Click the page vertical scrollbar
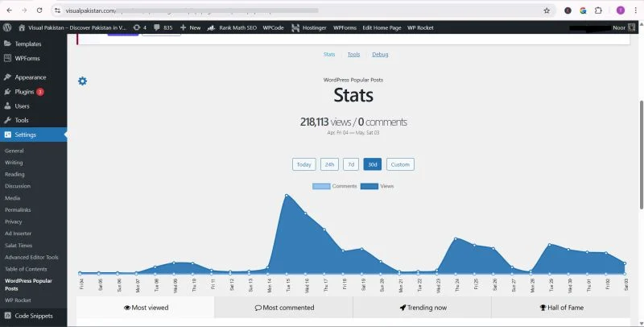Screen dimensions: 644x327 (641, 154)
